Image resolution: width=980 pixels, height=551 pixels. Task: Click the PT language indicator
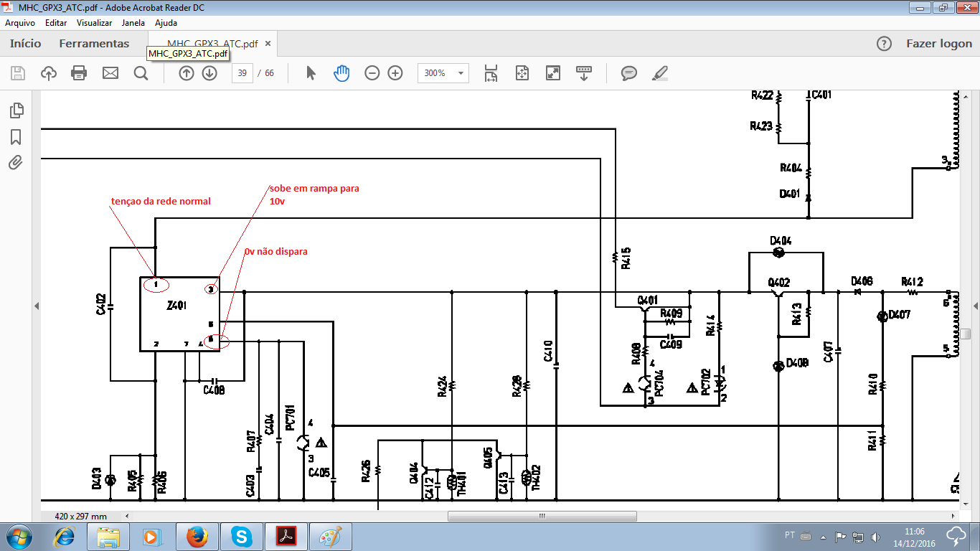(790, 536)
